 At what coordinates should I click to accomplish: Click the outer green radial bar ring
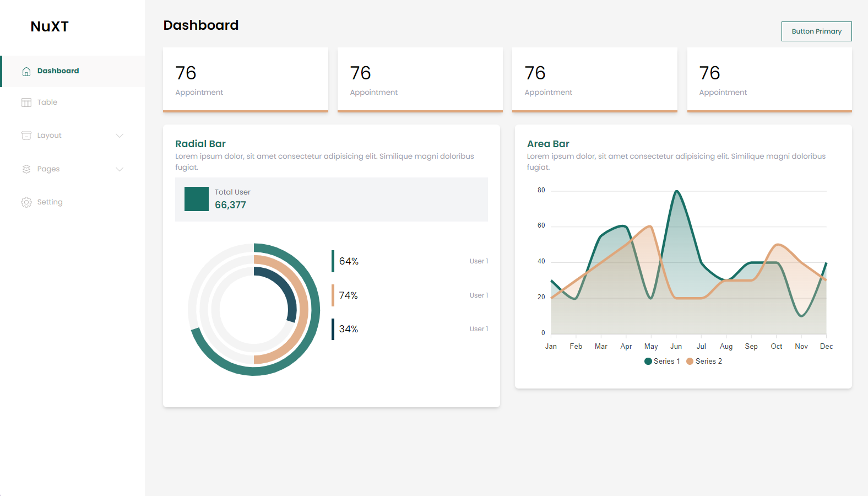point(314,309)
